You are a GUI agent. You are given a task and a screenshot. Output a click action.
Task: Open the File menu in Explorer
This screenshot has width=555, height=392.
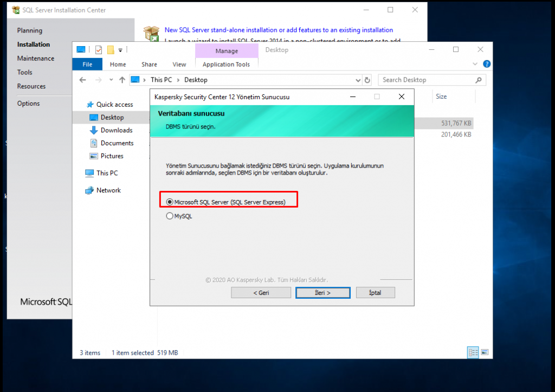tap(87, 64)
